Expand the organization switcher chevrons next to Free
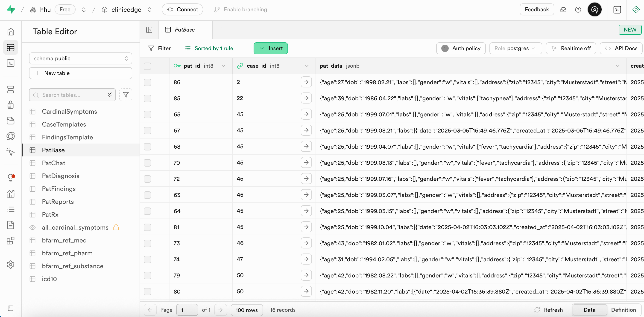The height and width of the screenshot is (317, 644). [84, 9]
